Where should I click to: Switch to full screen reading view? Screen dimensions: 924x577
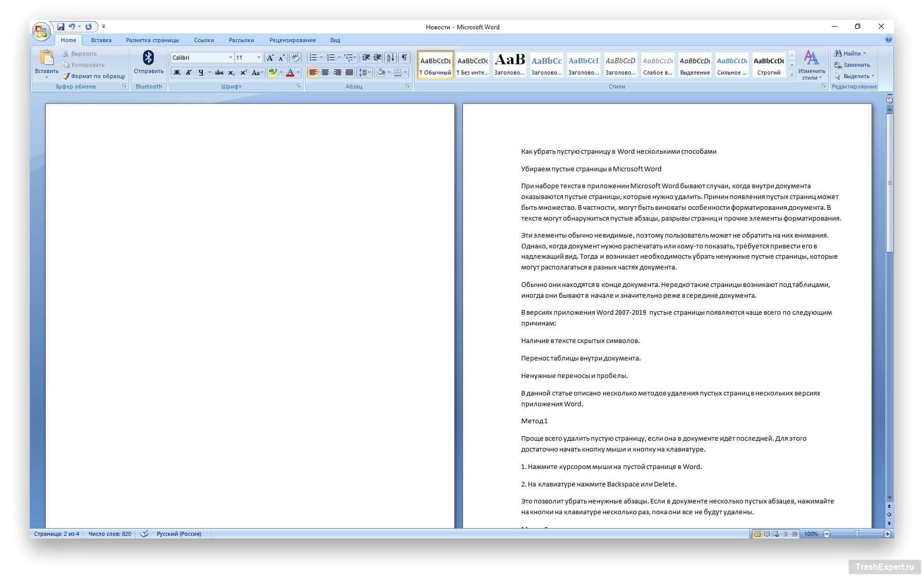766,534
